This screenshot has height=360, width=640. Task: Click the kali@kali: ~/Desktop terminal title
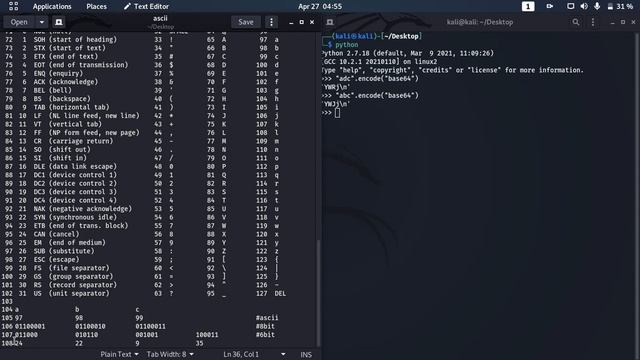pos(480,22)
